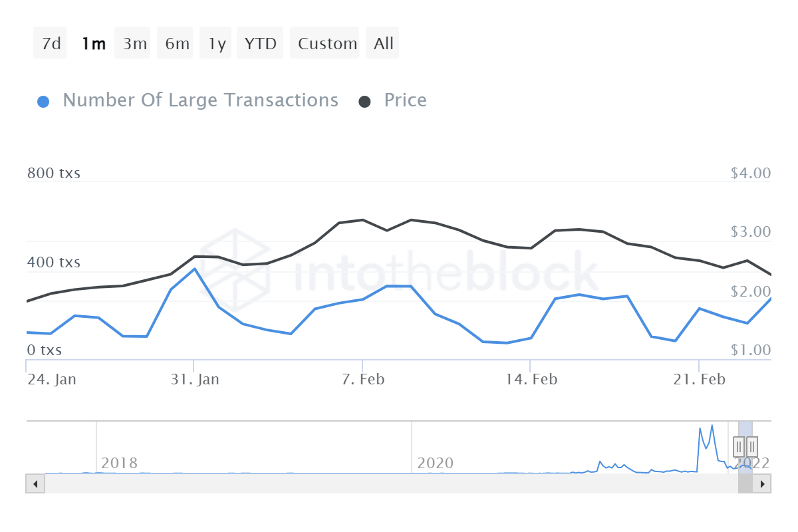
Task: Hide the Price series via its legend
Action: (x=404, y=100)
